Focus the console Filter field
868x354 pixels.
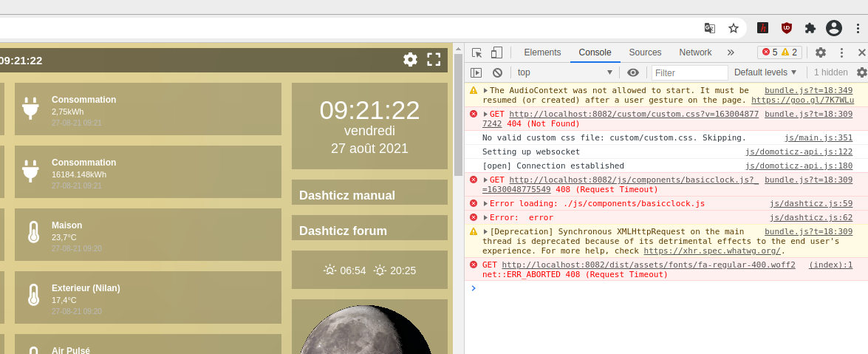(690, 72)
